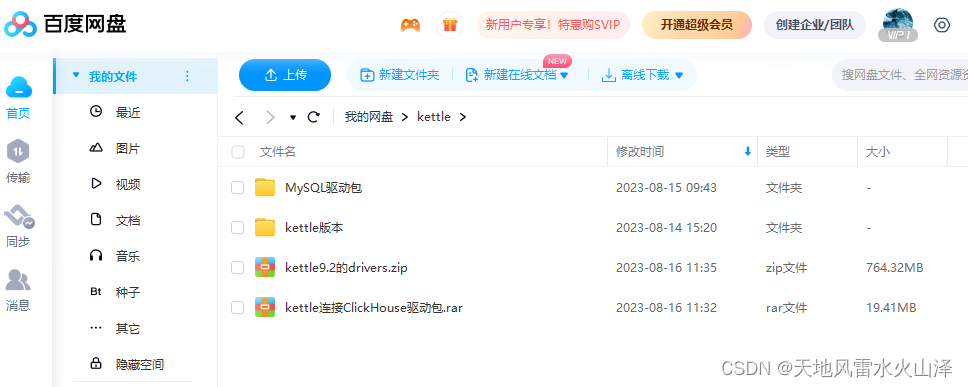Screen dimensions: 968x387
Task: Click the 文档 page icon
Action: click(96, 219)
